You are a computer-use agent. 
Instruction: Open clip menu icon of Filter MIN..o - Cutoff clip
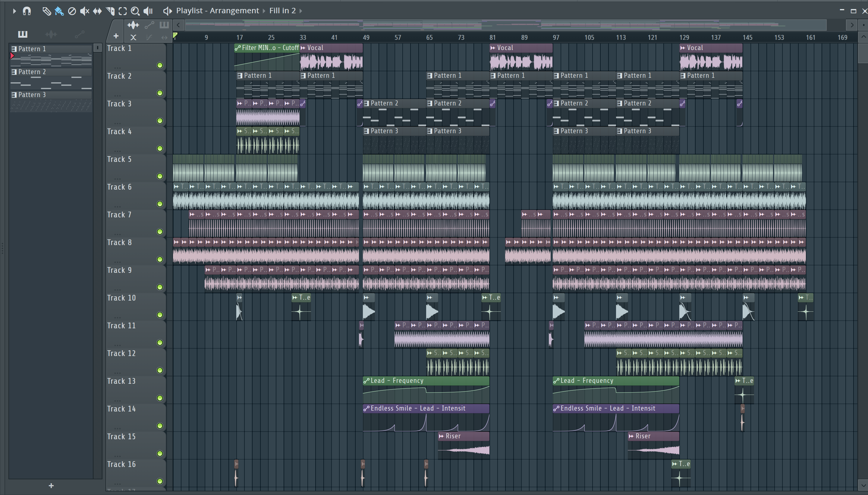click(238, 48)
